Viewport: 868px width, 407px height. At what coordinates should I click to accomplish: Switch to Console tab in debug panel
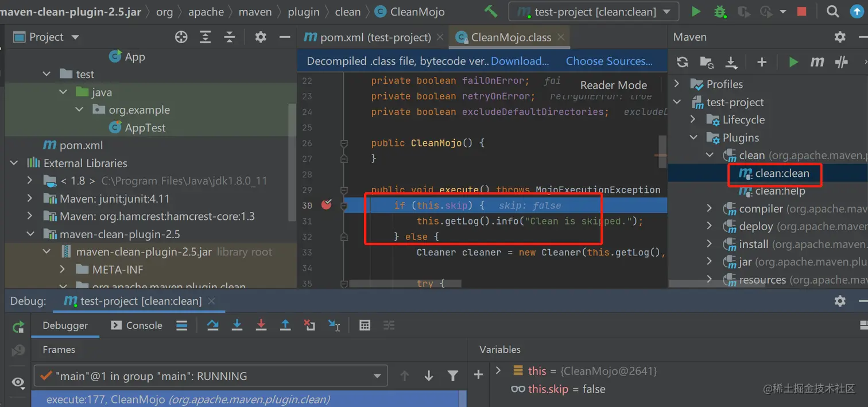tap(137, 325)
